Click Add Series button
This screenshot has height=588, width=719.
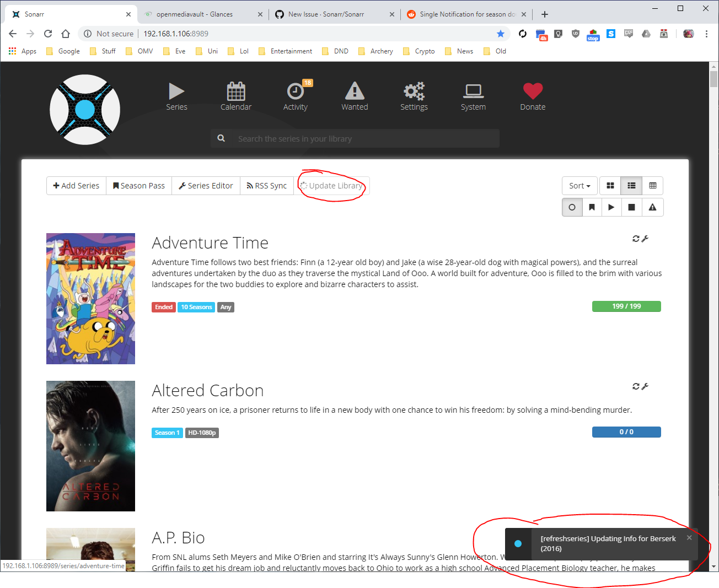pyautogui.click(x=76, y=186)
